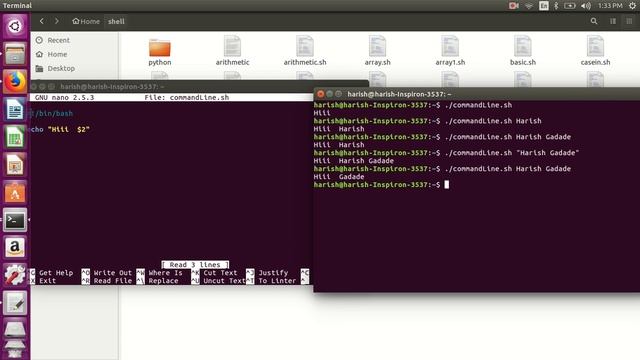Search in Files window
Viewport: 640px width, 360px height.
click(594, 21)
